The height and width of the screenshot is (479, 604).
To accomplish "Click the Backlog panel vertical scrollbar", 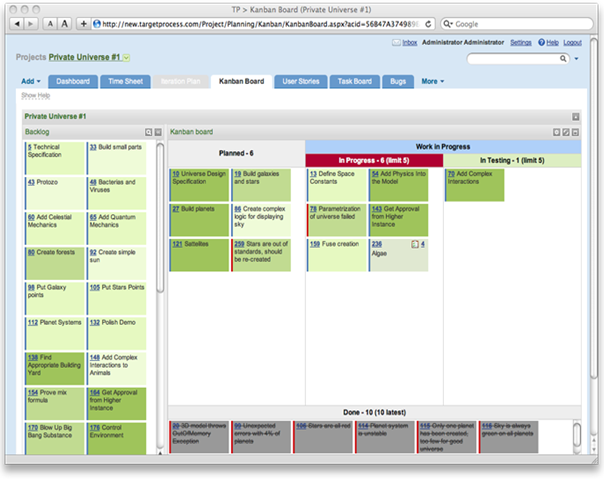I will pos(160,218).
